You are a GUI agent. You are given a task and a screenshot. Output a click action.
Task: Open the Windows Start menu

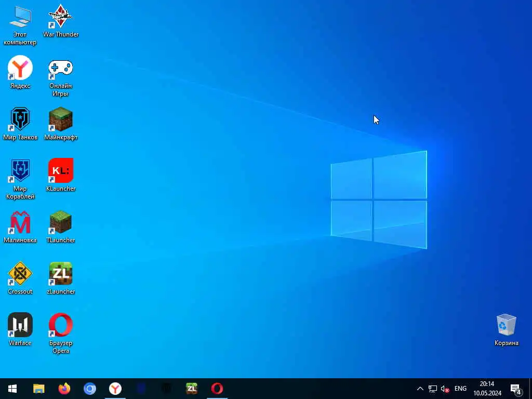12,389
